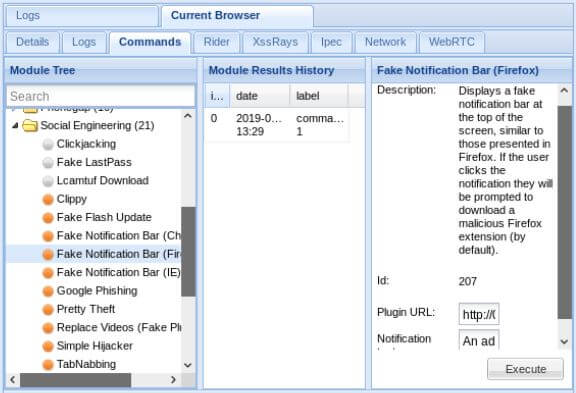This screenshot has height=393, width=576.
Task: Click orange dot beside TabNabbing
Action: coord(48,365)
